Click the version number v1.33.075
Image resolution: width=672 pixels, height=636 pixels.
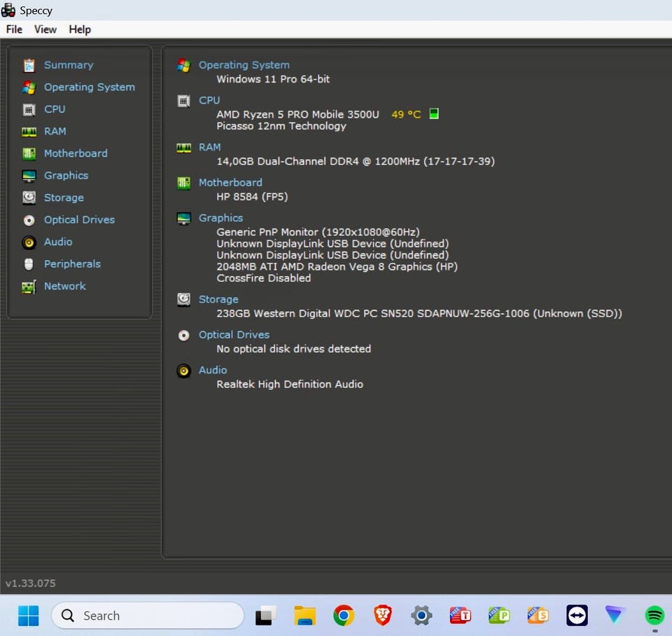tap(31, 583)
